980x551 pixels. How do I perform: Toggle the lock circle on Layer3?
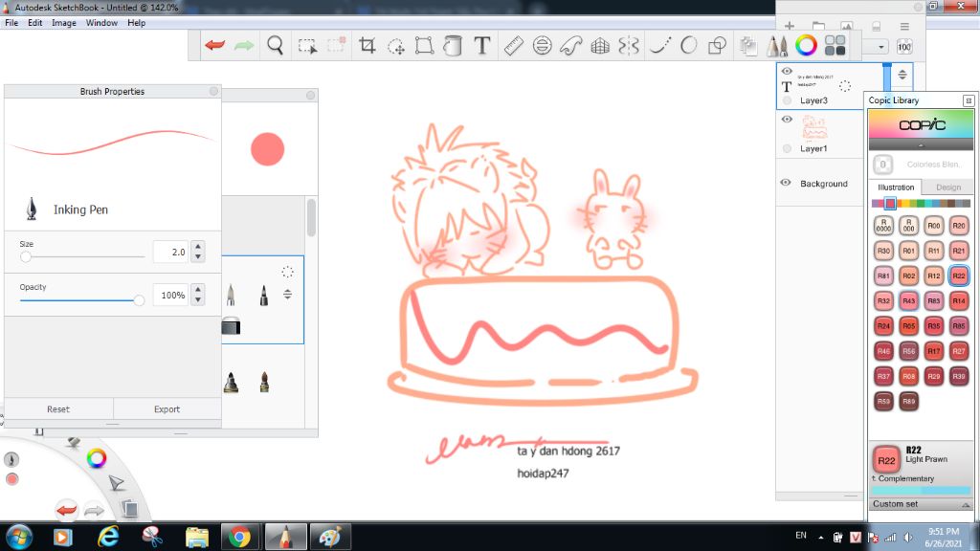click(x=787, y=99)
